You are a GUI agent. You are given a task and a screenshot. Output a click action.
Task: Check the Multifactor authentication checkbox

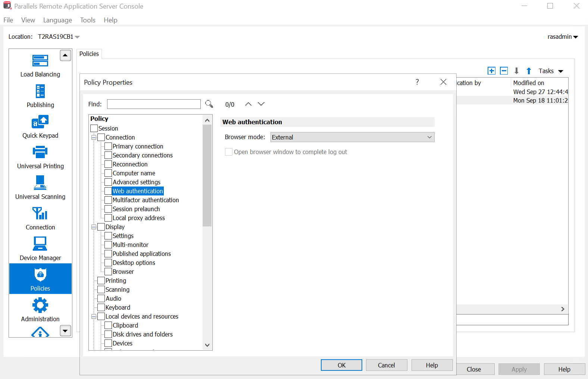(108, 200)
